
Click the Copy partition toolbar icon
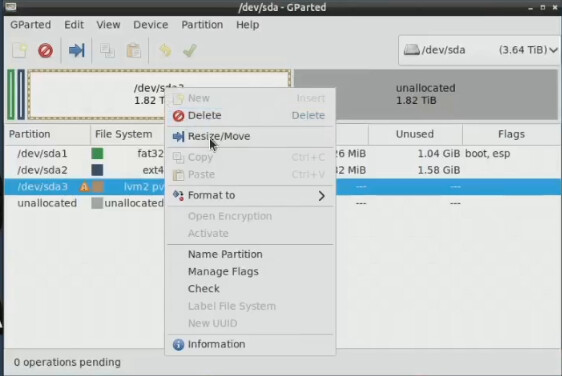(107, 51)
